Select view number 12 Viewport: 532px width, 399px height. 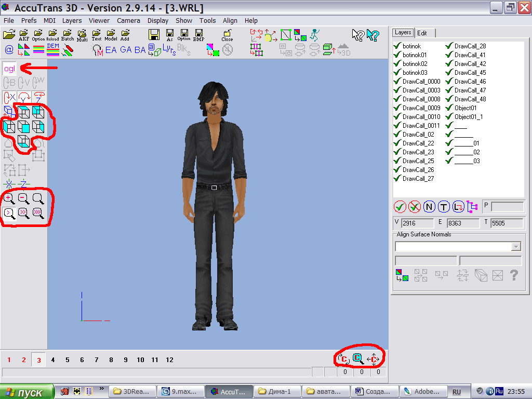[x=170, y=360]
